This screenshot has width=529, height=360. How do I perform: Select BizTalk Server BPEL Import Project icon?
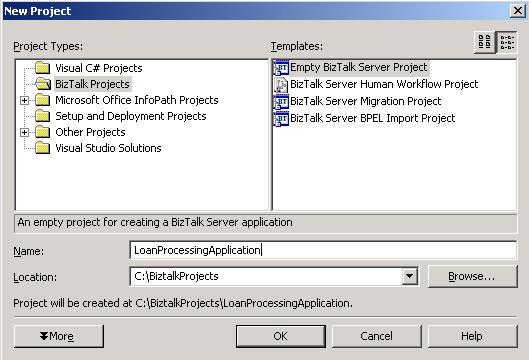point(281,118)
